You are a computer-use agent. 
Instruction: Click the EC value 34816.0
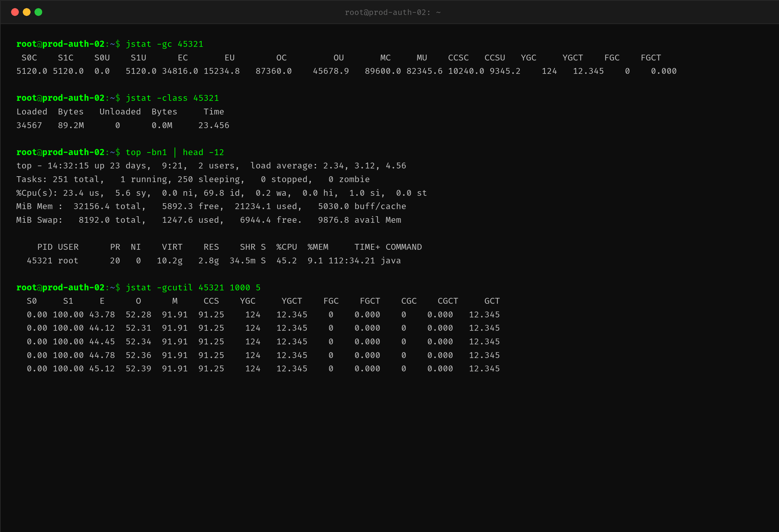(x=180, y=71)
